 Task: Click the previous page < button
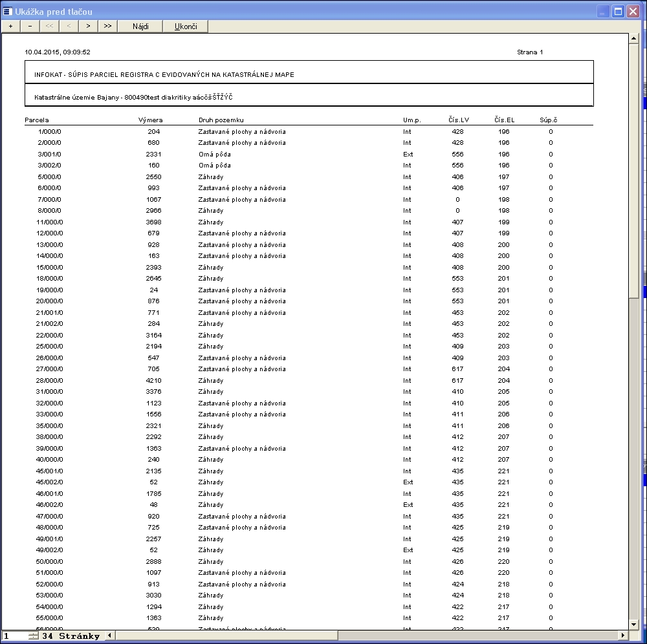point(69,27)
